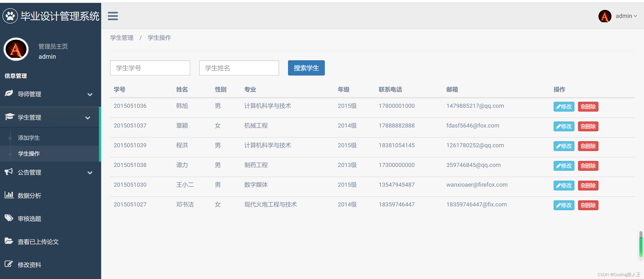The height and width of the screenshot is (279, 644).
Task: Delete student 王小二 with 删除 button
Action: point(588,186)
